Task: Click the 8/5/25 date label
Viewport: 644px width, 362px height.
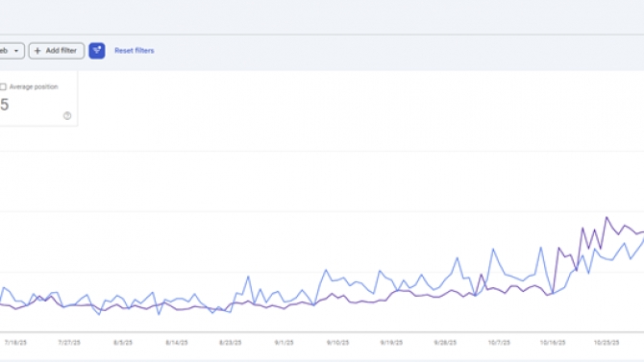Action: click(x=123, y=342)
